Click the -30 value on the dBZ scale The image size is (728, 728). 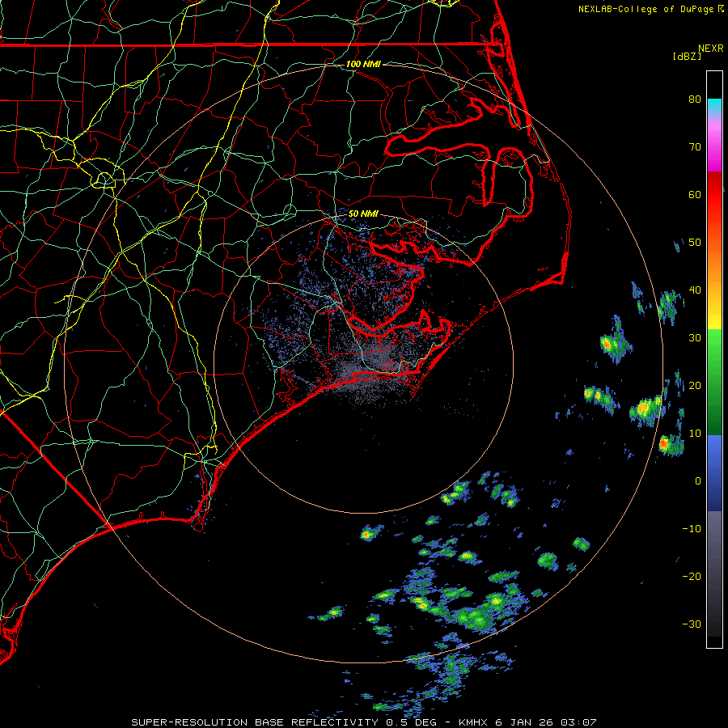click(x=692, y=624)
